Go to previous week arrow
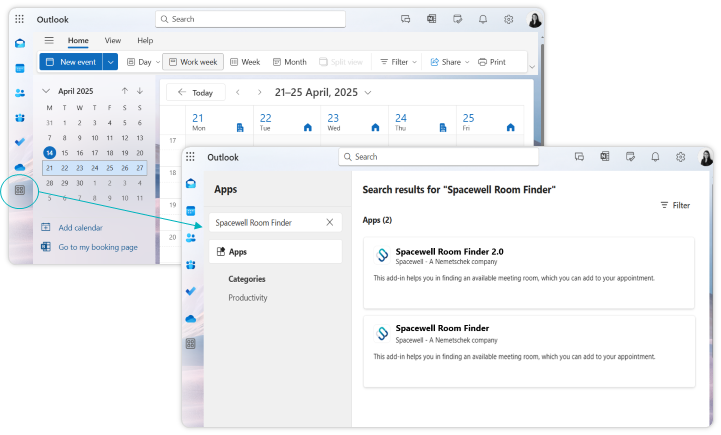Screen dimensions: 721x435 (238, 92)
